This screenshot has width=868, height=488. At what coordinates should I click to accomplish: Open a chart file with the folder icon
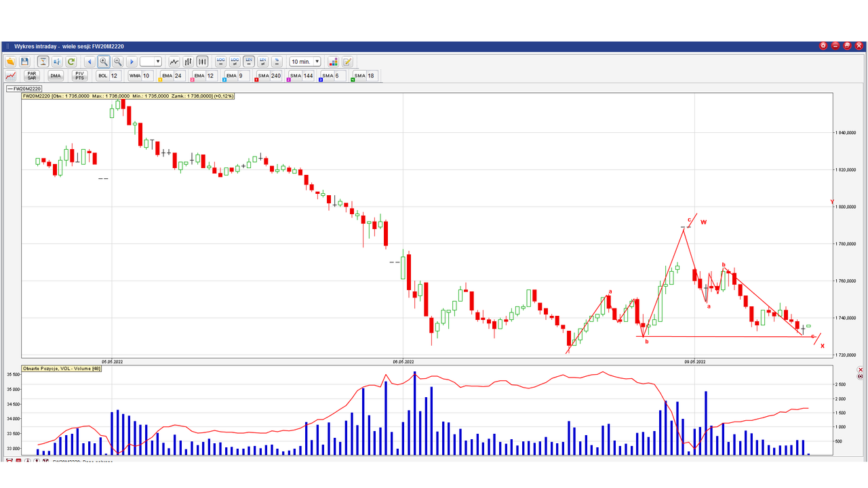10,62
